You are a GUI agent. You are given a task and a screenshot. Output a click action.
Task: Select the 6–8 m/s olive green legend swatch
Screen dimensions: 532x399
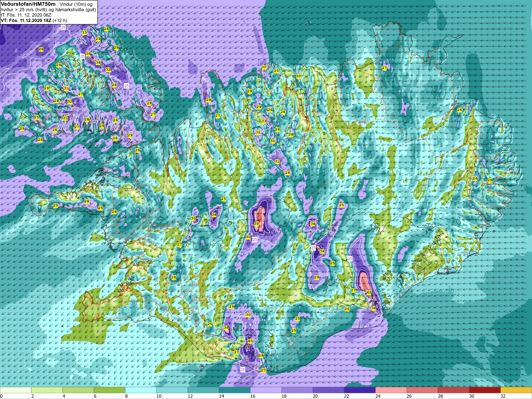click(109, 390)
